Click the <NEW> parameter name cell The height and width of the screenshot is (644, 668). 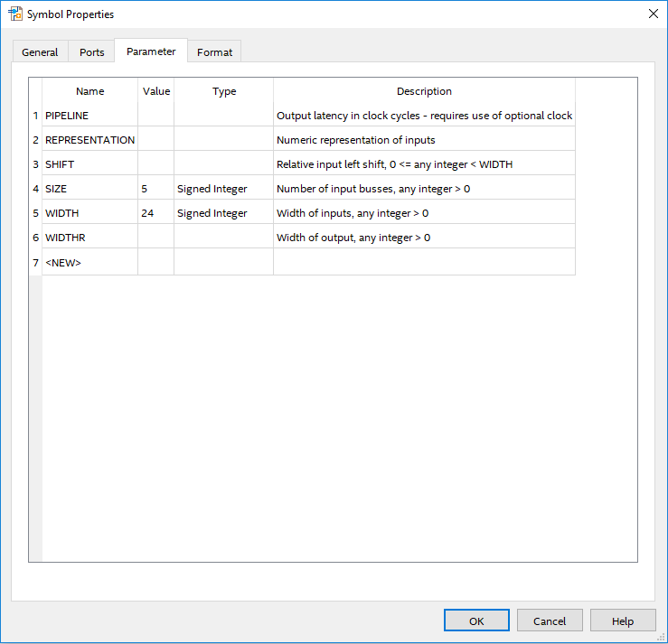[x=89, y=262]
